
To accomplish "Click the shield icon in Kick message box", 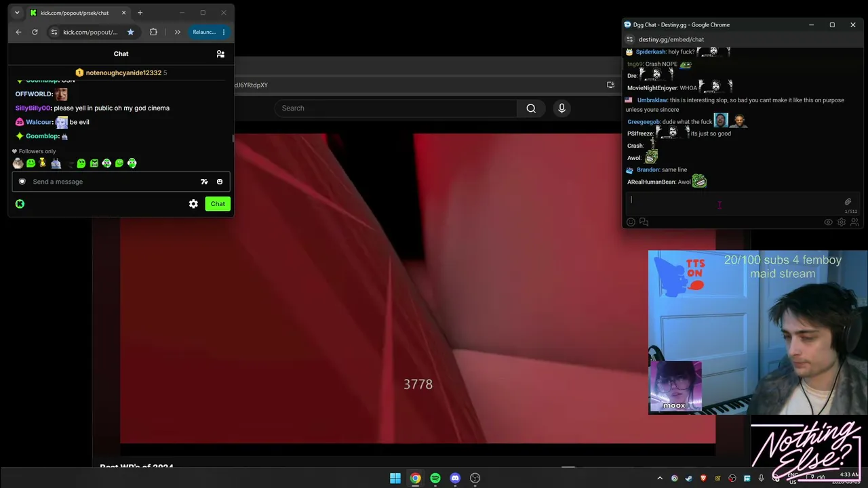I will 22,182.
